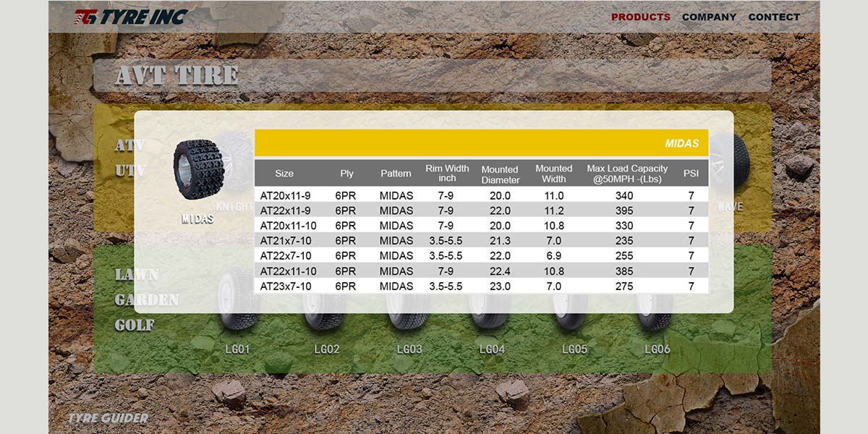Click the TYRE GUIDER footer link
The width and height of the screenshot is (868, 434).
point(108,418)
